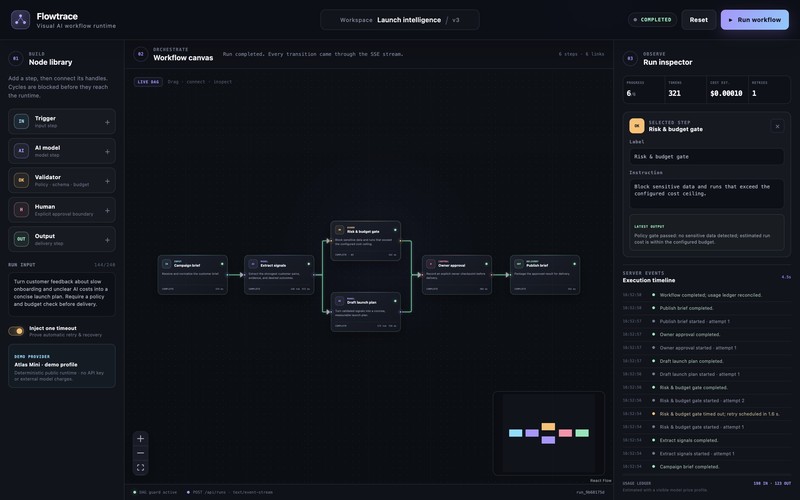Add an AI model step via plus

[107, 152]
